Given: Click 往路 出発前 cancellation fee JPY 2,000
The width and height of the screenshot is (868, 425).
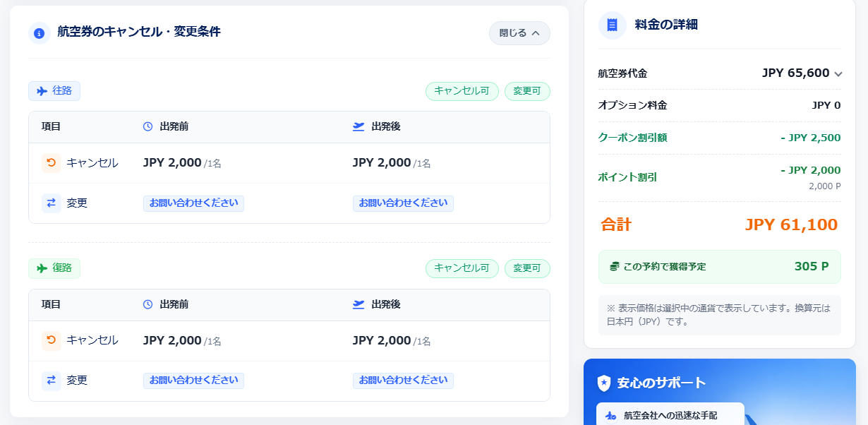Looking at the screenshot, I should tap(172, 163).
